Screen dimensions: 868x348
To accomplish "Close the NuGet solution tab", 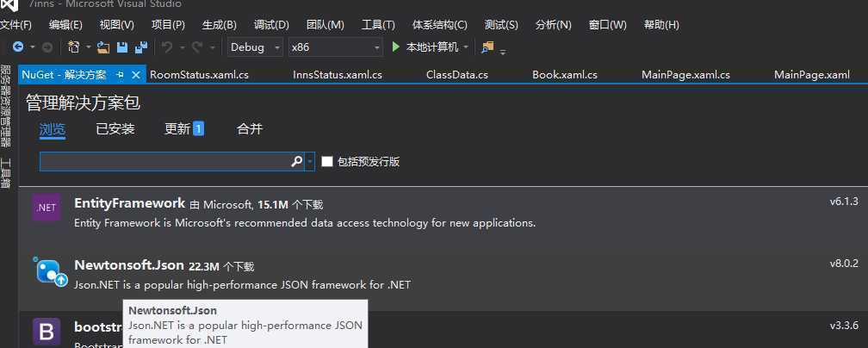I will coord(136,75).
